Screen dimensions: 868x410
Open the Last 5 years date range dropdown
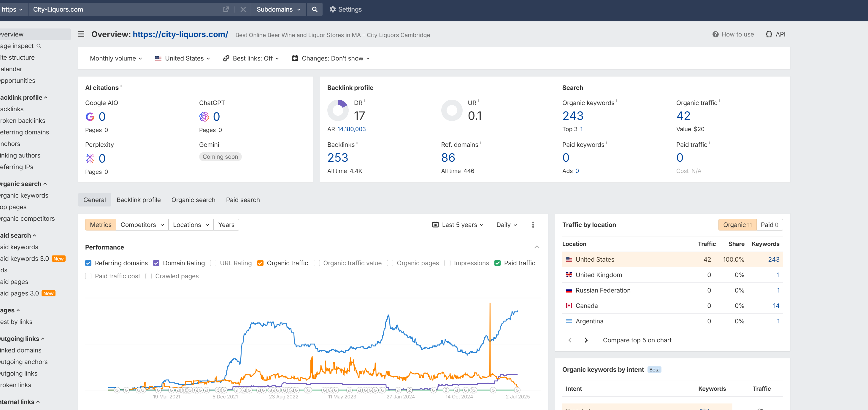(458, 225)
